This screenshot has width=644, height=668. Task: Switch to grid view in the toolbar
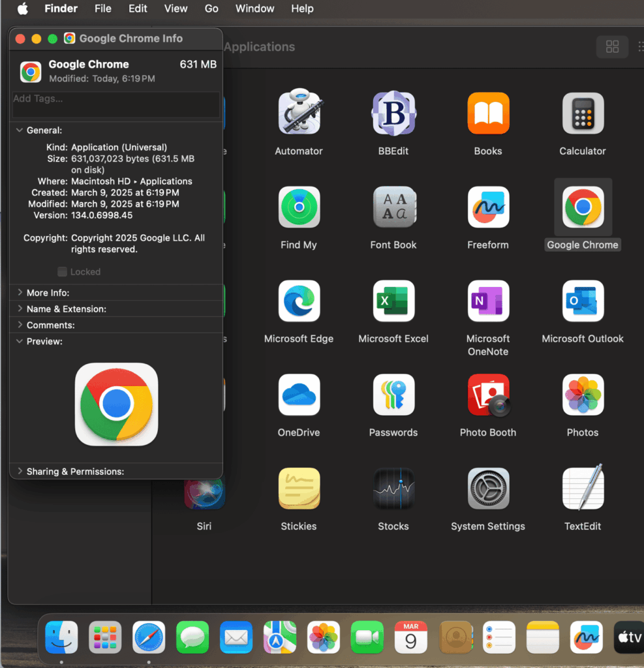[612, 47]
